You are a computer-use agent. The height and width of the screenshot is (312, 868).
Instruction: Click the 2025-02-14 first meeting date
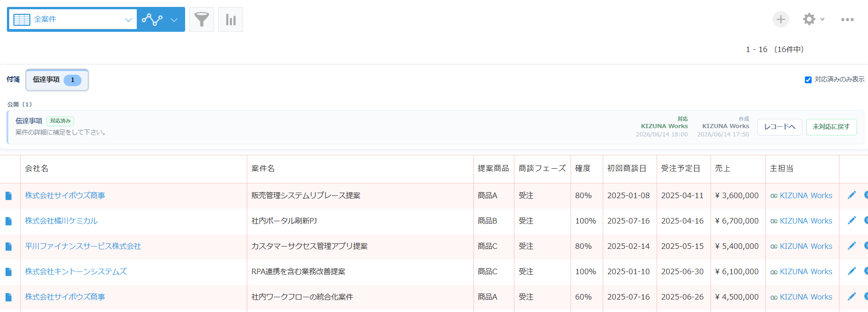[629, 246]
